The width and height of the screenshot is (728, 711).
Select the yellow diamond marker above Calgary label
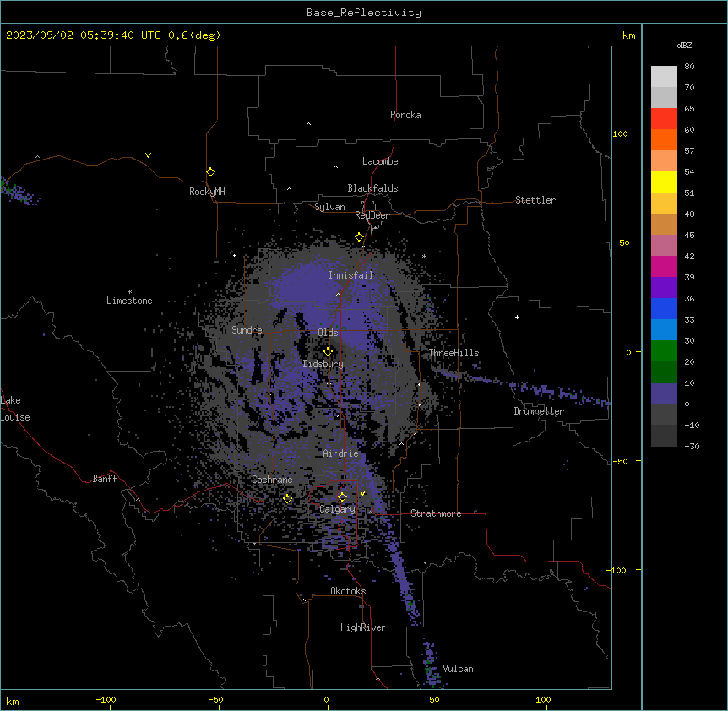[342, 497]
